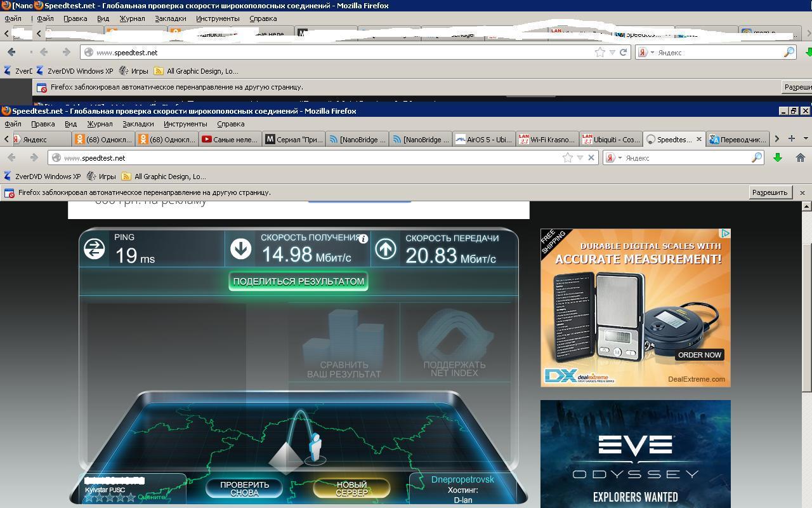Switch to the Ubiquiti - Соз... tab
Image resolution: width=812 pixels, height=508 pixels.
[x=610, y=139]
